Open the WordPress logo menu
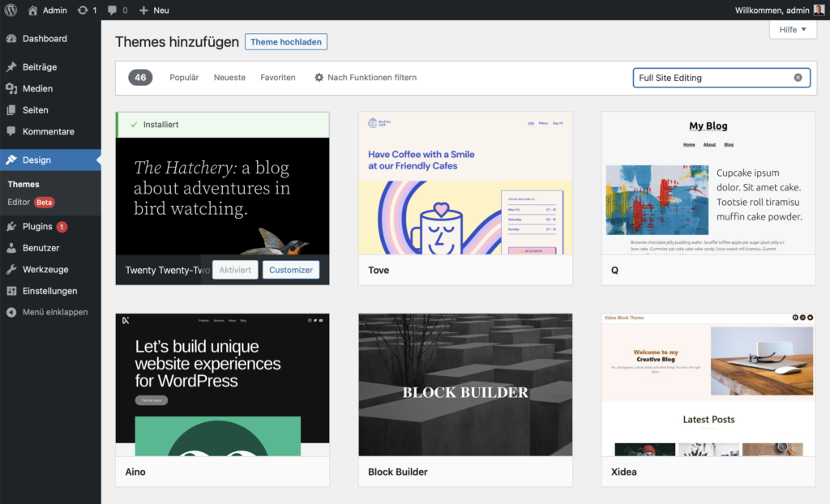Image resolution: width=830 pixels, height=504 pixels. point(11,10)
